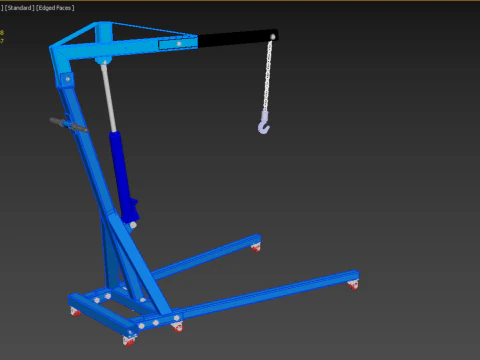Select the grey piston rod of the jack
The image size is (480, 360).
pyautogui.click(x=109, y=97)
